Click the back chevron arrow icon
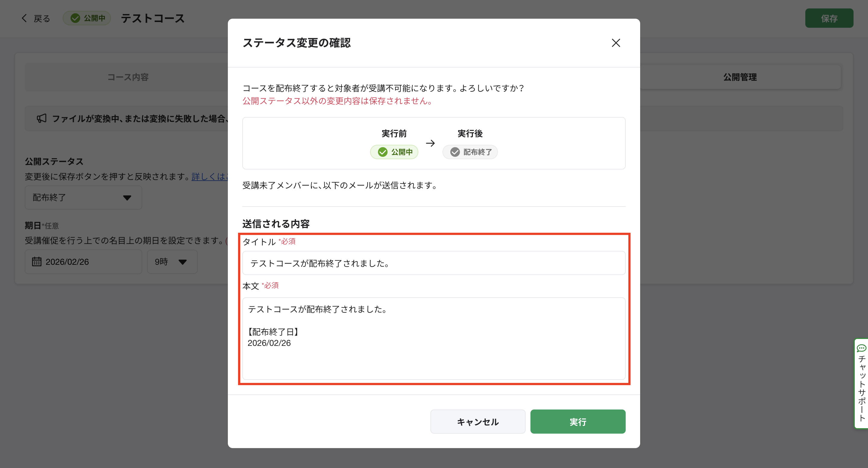This screenshot has width=868, height=468. (x=24, y=18)
